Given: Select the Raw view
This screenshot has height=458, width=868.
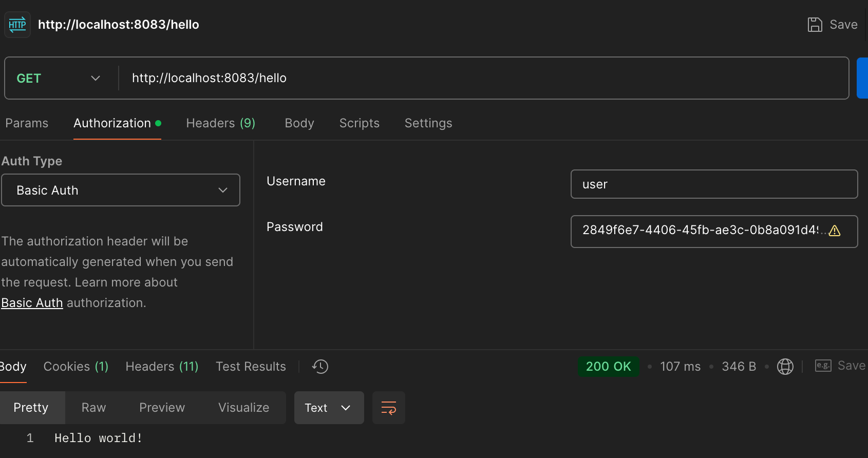Looking at the screenshot, I should pos(93,408).
